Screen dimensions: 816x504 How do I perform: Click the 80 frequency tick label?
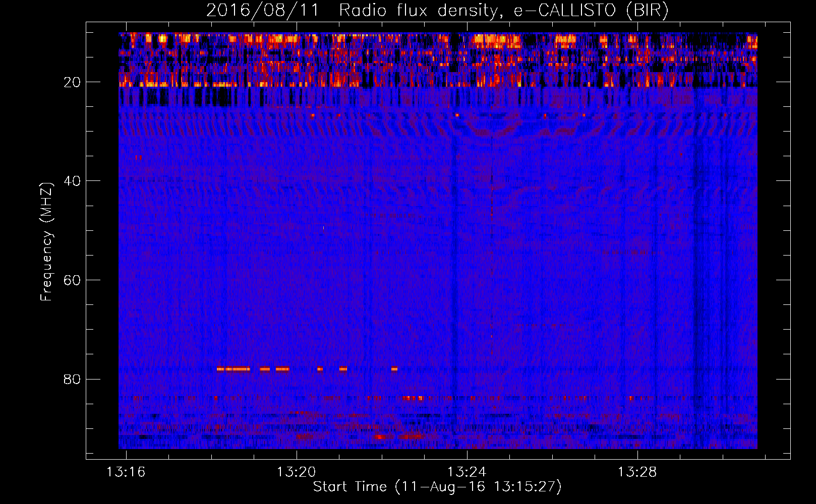(x=72, y=379)
